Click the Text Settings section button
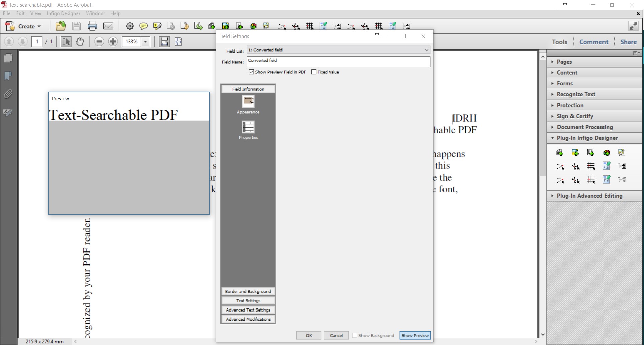This screenshot has height=345, width=644. (248, 301)
